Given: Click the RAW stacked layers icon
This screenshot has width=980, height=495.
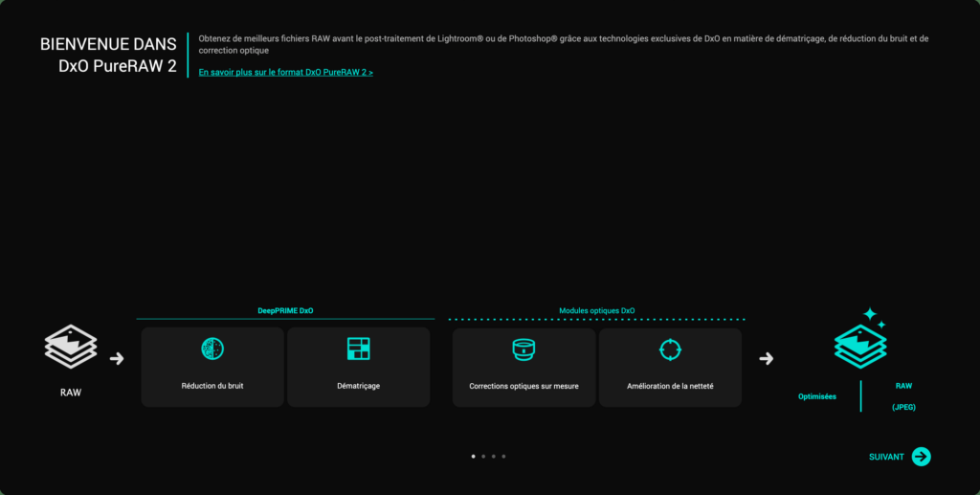Looking at the screenshot, I should coord(71,347).
